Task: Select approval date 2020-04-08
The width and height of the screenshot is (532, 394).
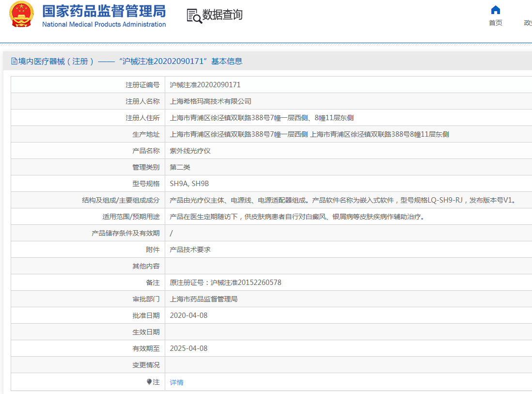Action: point(188,315)
